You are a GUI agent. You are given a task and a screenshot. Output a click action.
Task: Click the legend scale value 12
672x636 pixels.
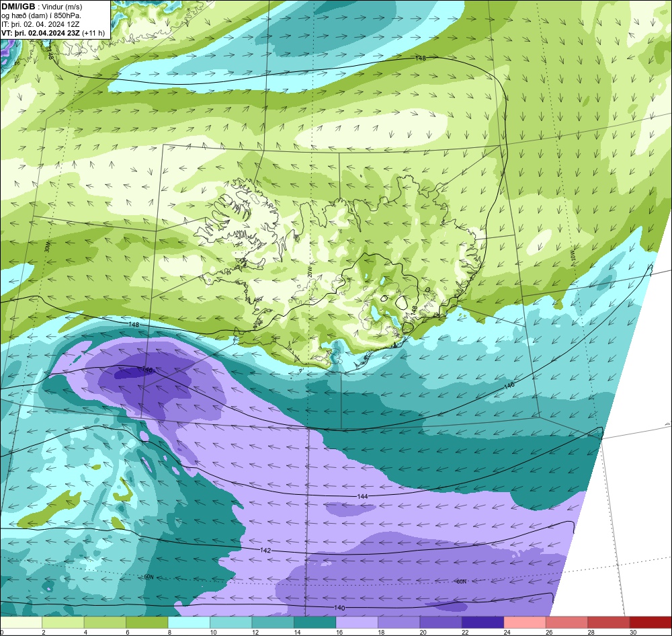[255, 632]
